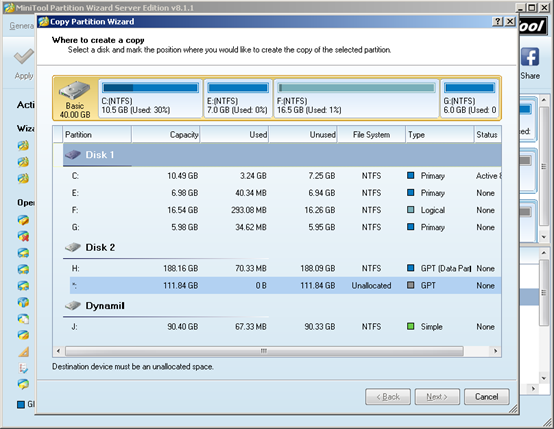Click the horizontal scrollbar thumb of partition list

click(264, 351)
